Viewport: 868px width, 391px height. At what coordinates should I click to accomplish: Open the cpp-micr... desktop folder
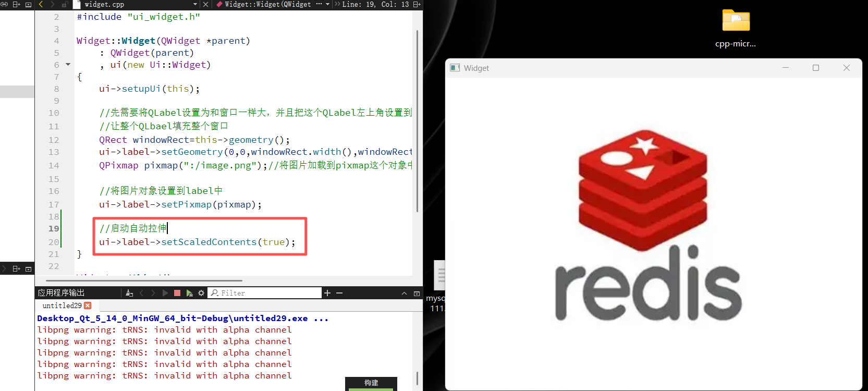click(736, 28)
